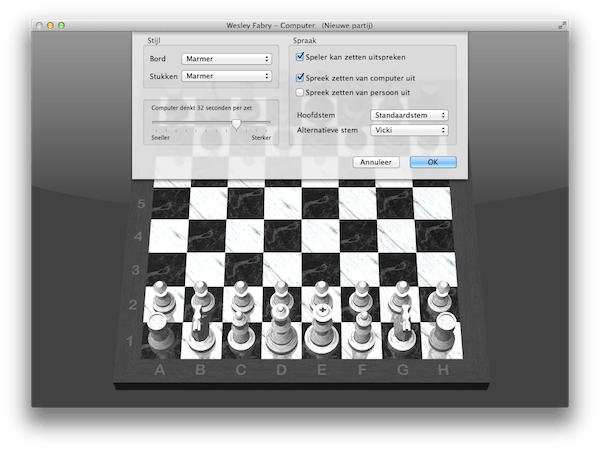Viewport: 600px width, 451px height.
Task: Click the A5 square on the board
Action: 171,203
